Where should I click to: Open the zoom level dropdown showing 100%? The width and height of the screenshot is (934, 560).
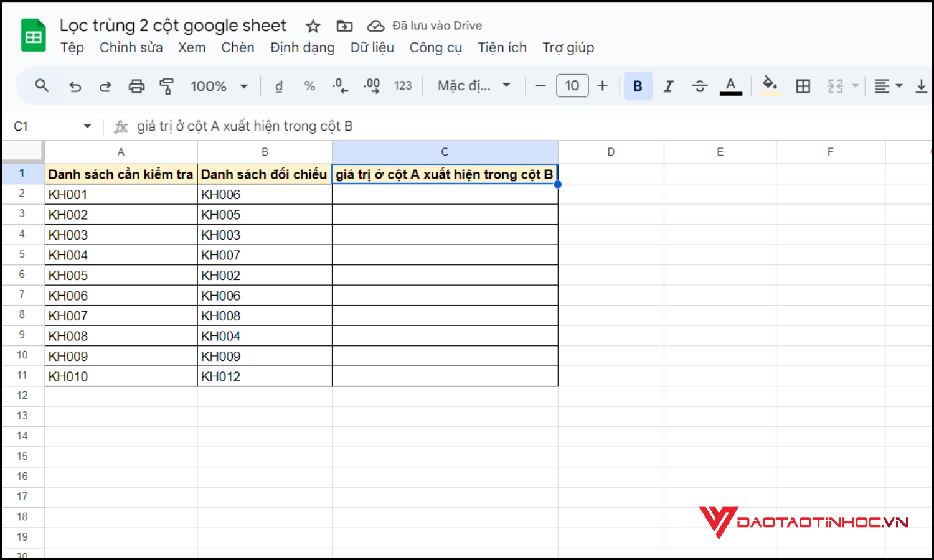pyautogui.click(x=219, y=86)
